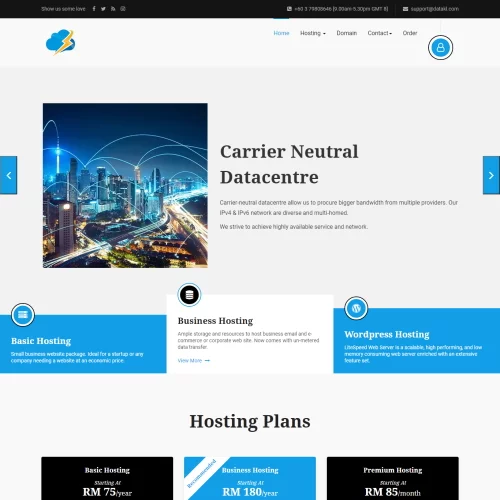
Task: Expand the Contact dropdown menu
Action: pyautogui.click(x=380, y=33)
